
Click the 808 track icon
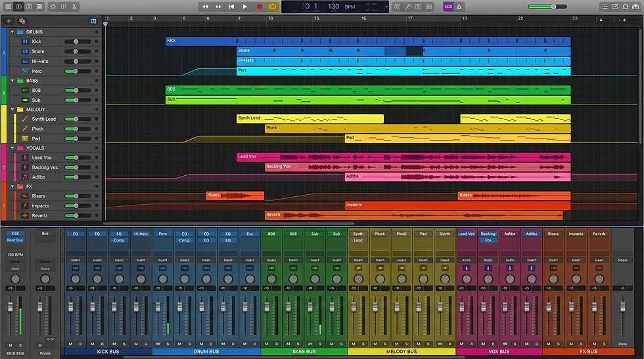(25, 91)
